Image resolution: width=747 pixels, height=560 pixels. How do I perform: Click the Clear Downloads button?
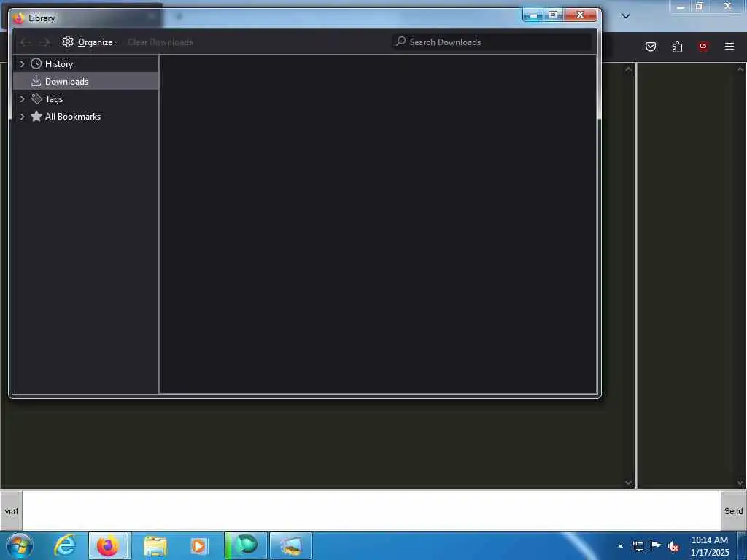click(160, 42)
